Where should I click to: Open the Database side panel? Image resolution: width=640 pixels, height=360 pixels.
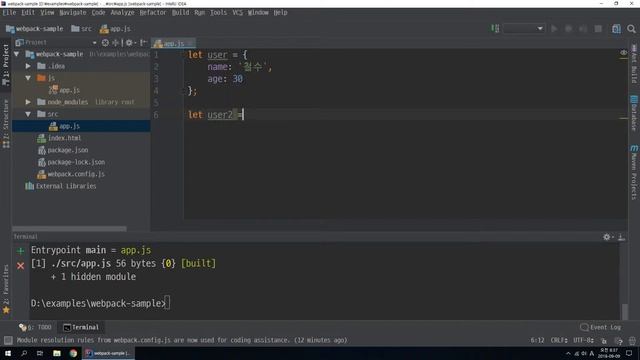[x=634, y=113]
